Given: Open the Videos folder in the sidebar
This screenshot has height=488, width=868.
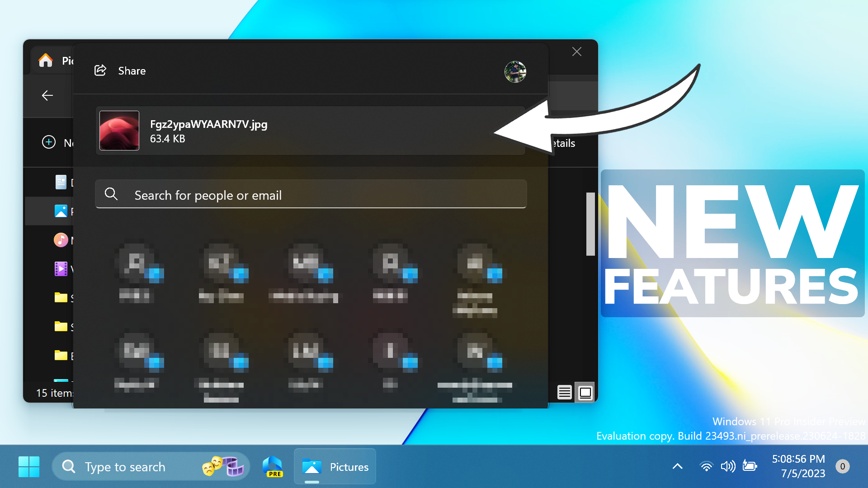Looking at the screenshot, I should 61,269.
